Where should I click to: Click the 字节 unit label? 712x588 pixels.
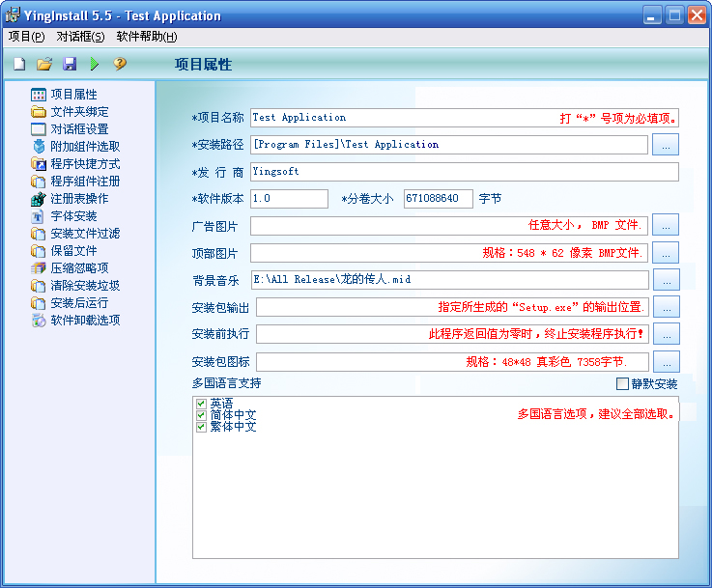(491, 199)
